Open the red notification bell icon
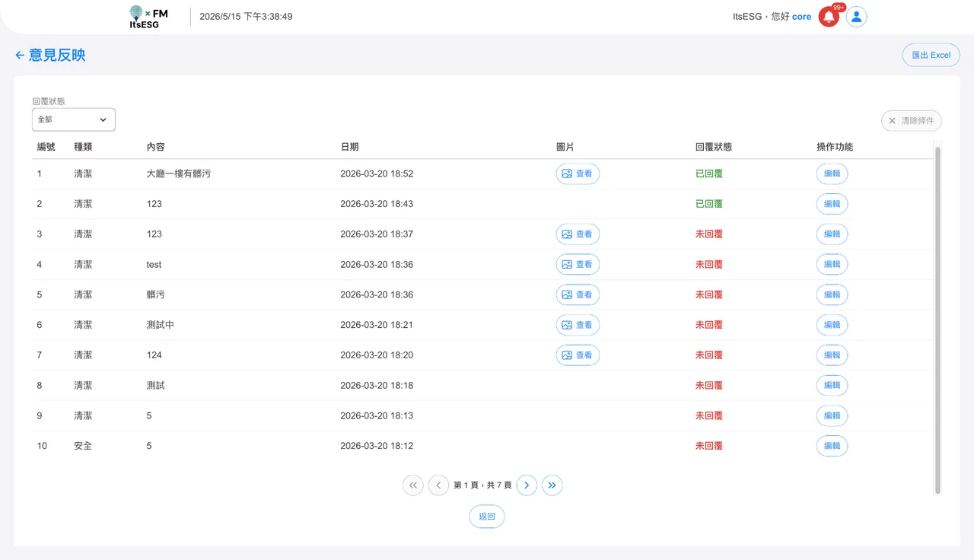The height and width of the screenshot is (560, 974). [829, 17]
